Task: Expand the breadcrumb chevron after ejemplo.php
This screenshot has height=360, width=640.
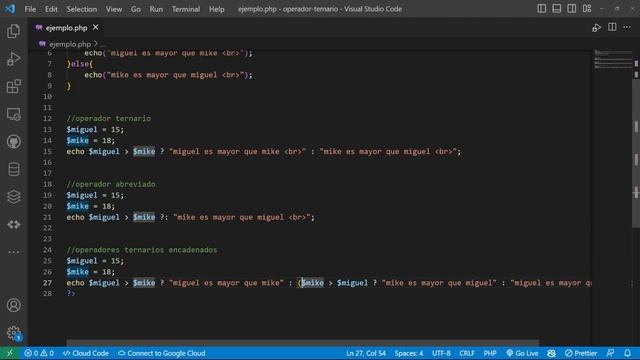Action: 96,43
